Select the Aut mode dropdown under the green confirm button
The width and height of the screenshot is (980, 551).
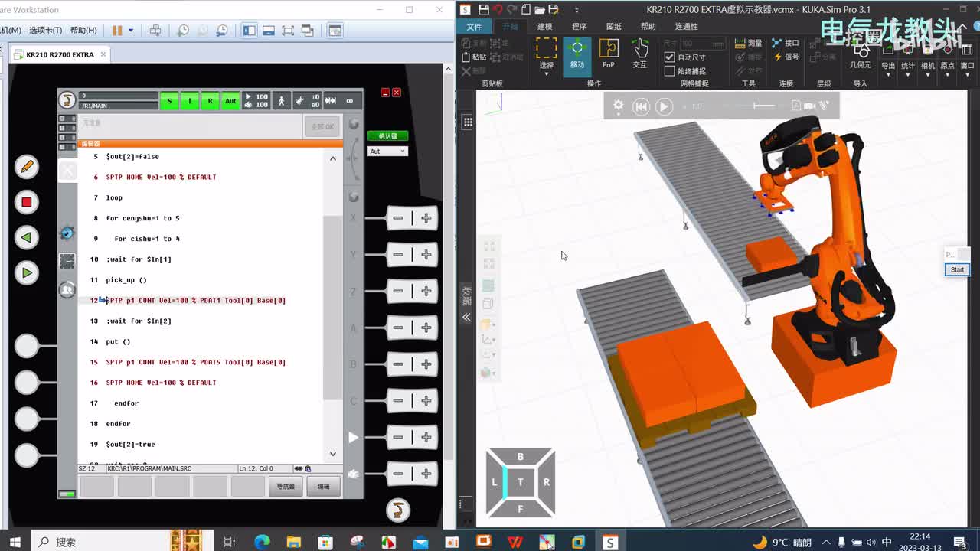click(x=387, y=152)
